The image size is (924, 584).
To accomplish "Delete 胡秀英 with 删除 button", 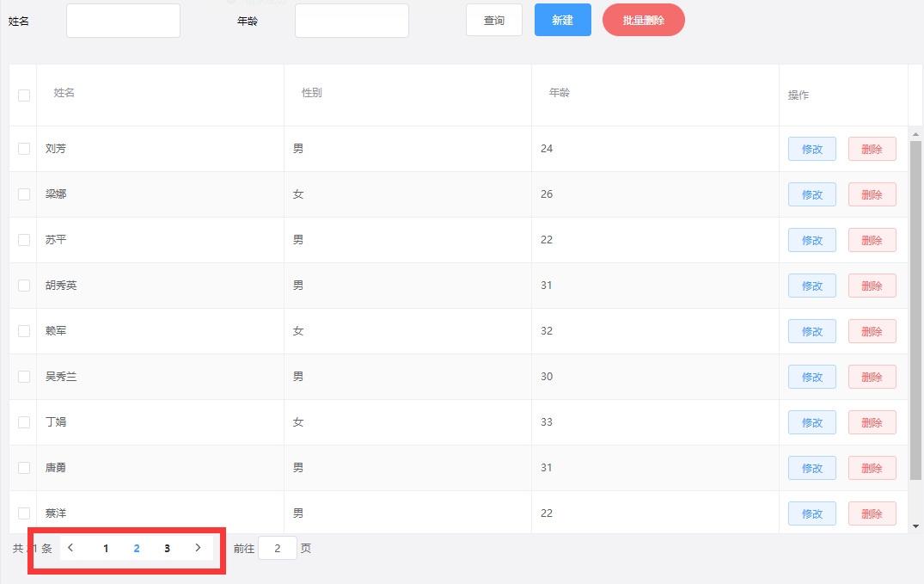I will [x=872, y=286].
